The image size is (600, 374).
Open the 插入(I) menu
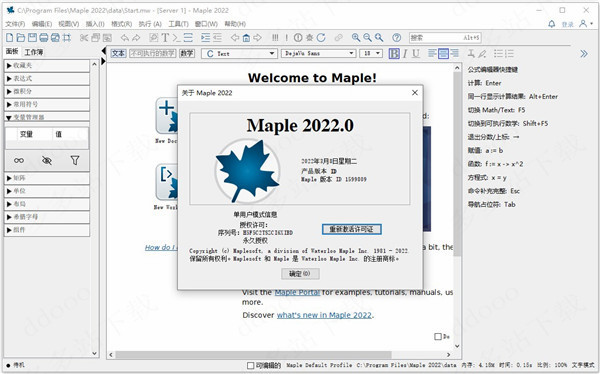click(95, 24)
